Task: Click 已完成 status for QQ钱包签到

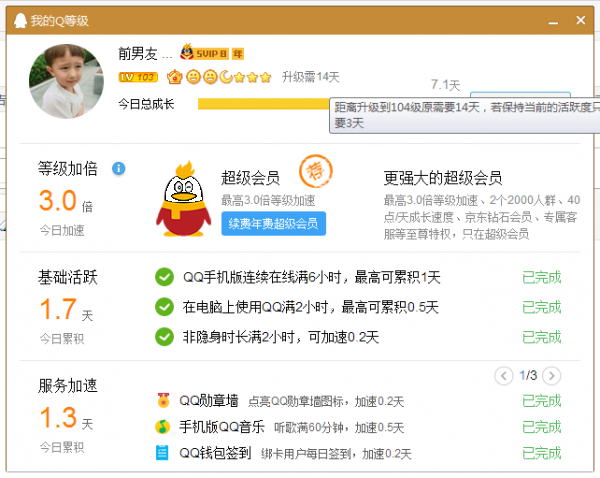Action: (542, 453)
